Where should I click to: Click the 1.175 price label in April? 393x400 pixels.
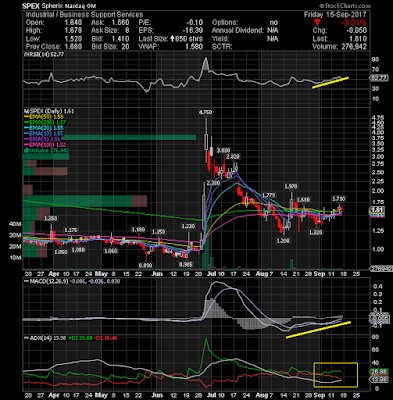coord(71,230)
